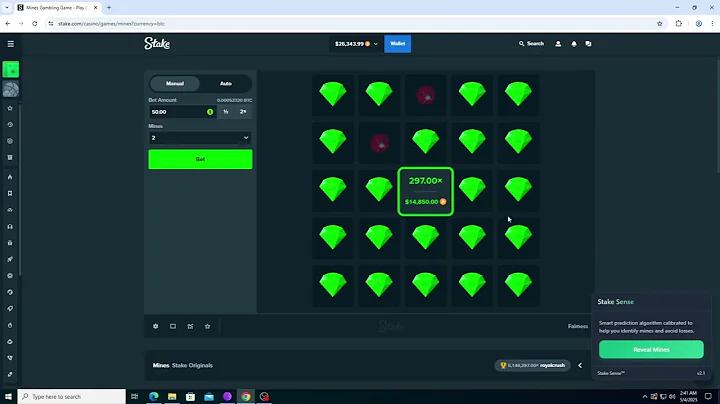The image size is (720, 404).
Task: Click the revealed mine in top row
Action: 426,95
